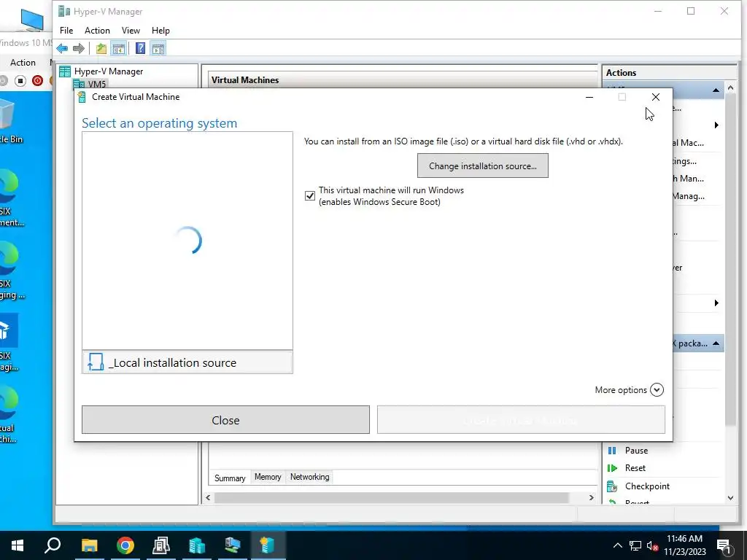The image size is (747, 560).
Task: Click the Back arrow in Hyper-V Manager toolbar
Action: (62, 48)
